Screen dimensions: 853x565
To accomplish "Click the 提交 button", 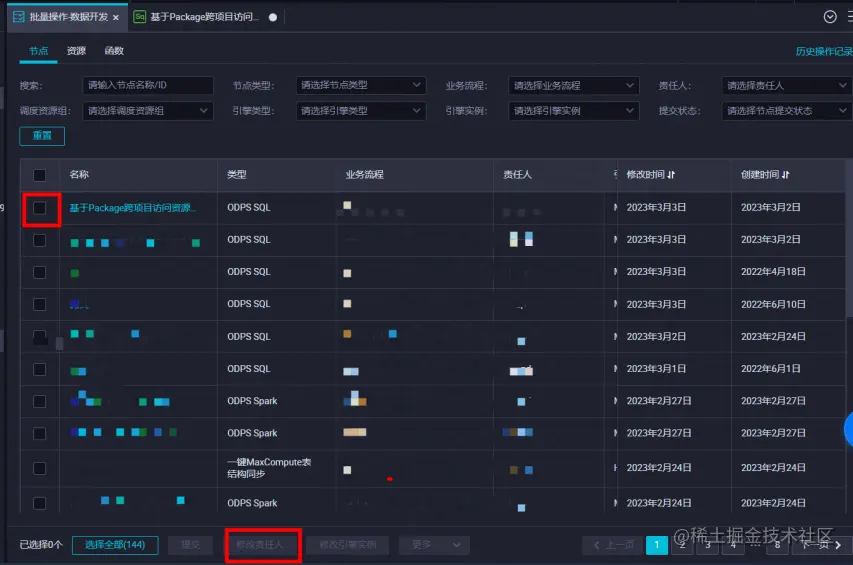I will (x=190, y=545).
